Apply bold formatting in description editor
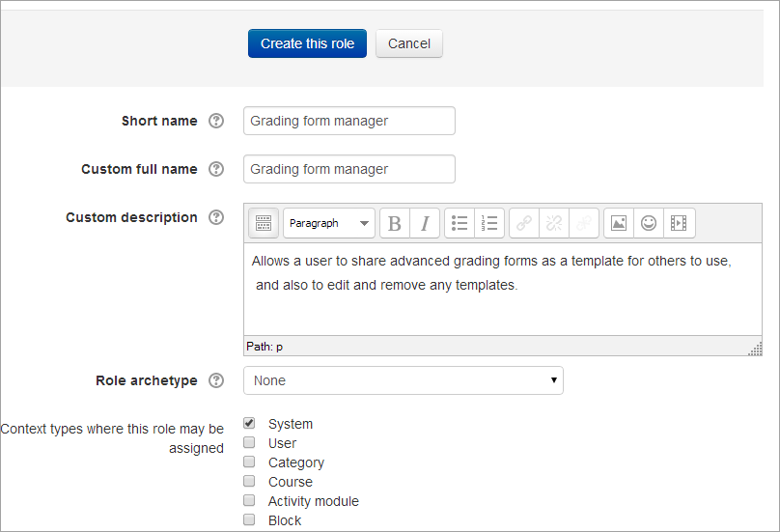Image resolution: width=780 pixels, height=532 pixels. click(x=394, y=223)
